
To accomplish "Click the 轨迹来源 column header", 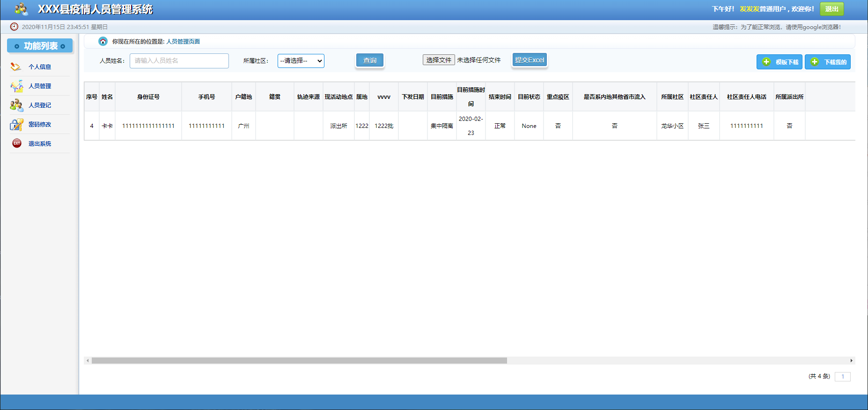I will click(309, 97).
